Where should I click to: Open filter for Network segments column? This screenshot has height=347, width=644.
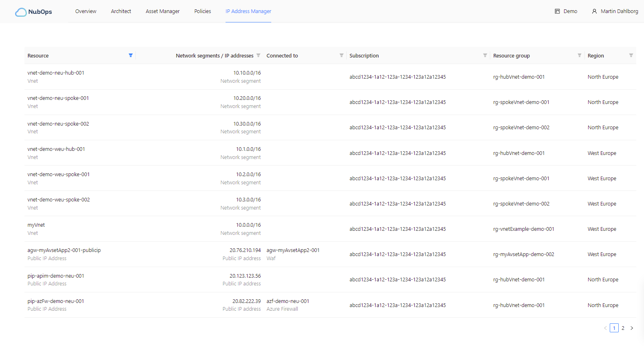pyautogui.click(x=258, y=55)
